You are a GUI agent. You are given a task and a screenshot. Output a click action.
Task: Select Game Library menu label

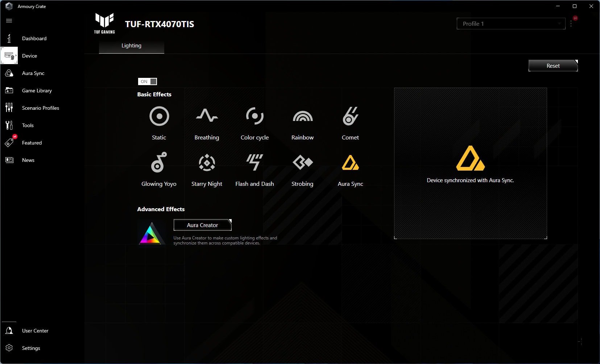point(37,91)
